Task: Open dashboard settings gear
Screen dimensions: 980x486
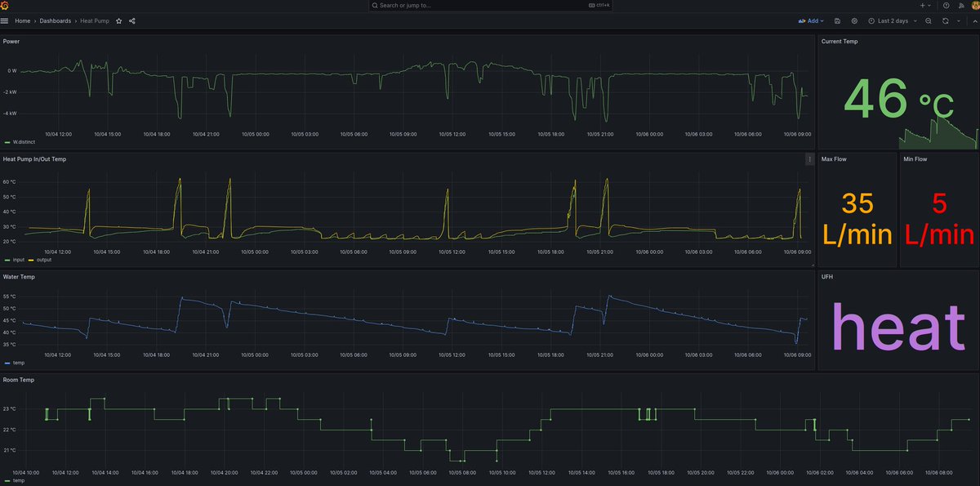Action: click(x=854, y=21)
